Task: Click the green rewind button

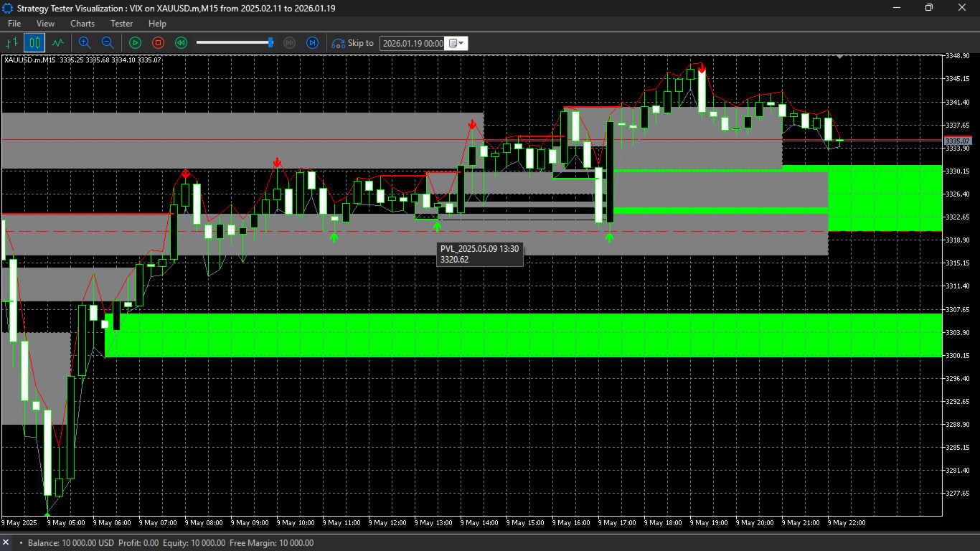Action: coord(182,43)
